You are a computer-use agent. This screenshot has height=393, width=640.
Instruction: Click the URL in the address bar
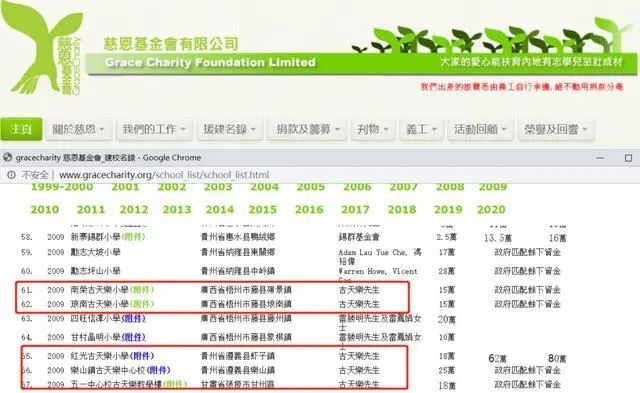click(x=164, y=175)
